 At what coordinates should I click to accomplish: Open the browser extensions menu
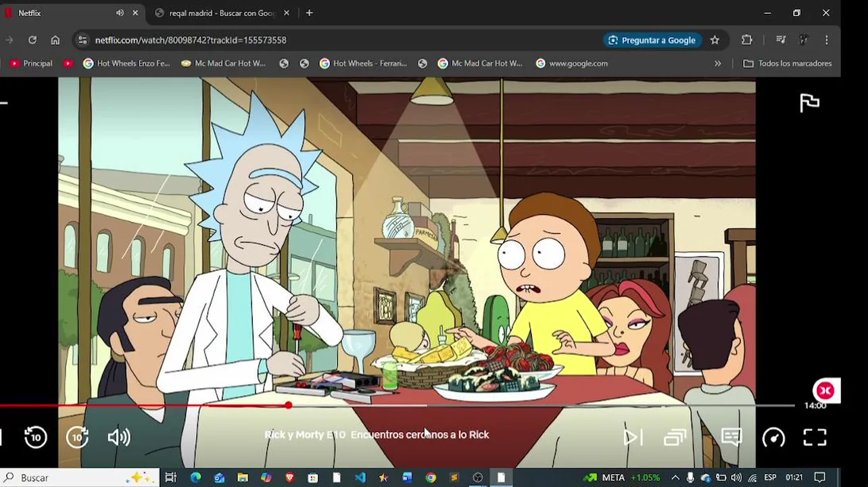[747, 40]
